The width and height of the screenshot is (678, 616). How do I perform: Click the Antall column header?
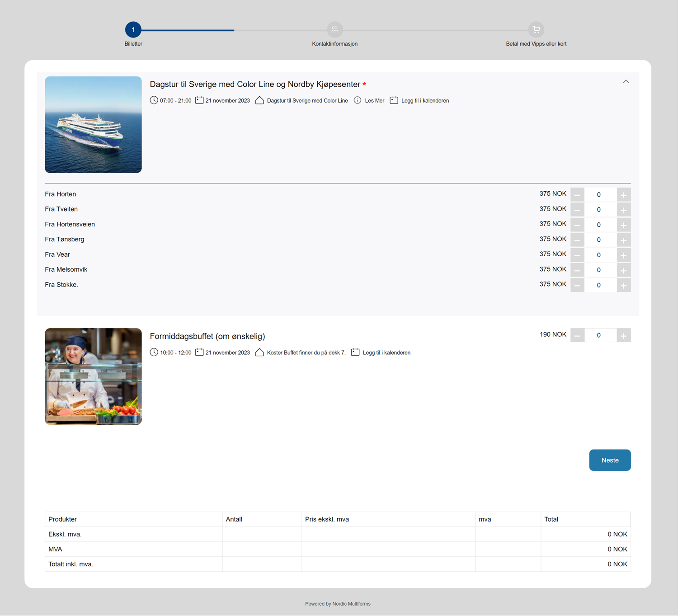coord(234,519)
